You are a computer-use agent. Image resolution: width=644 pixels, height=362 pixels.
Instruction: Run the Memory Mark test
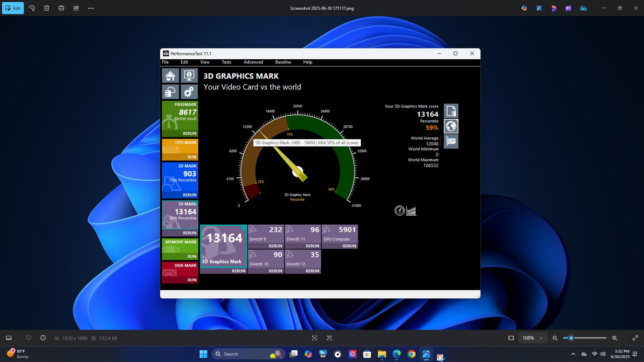(192, 256)
